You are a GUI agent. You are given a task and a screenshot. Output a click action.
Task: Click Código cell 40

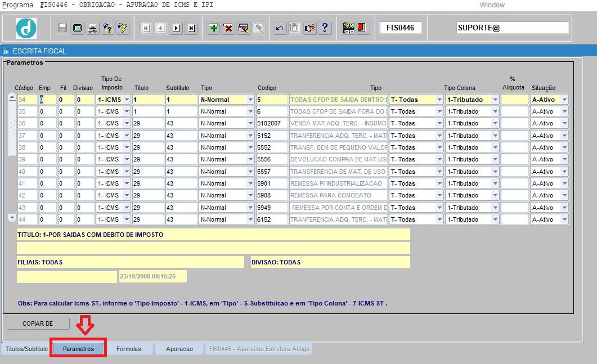28,172
